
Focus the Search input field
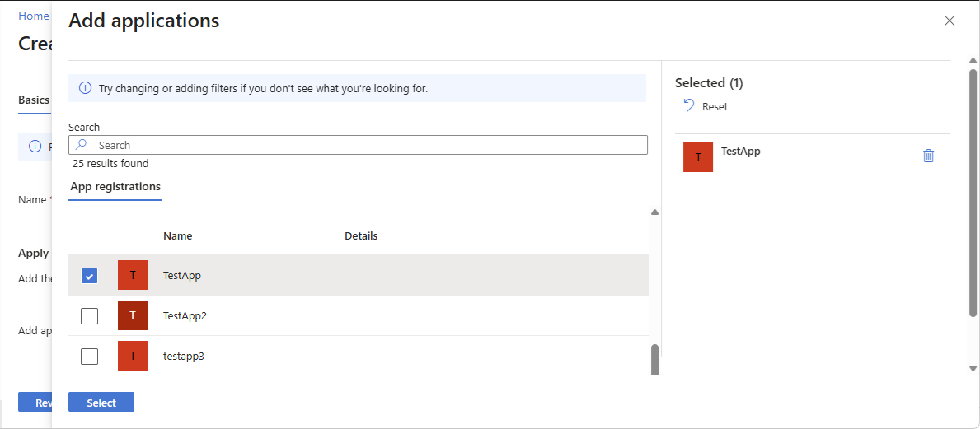point(363,145)
